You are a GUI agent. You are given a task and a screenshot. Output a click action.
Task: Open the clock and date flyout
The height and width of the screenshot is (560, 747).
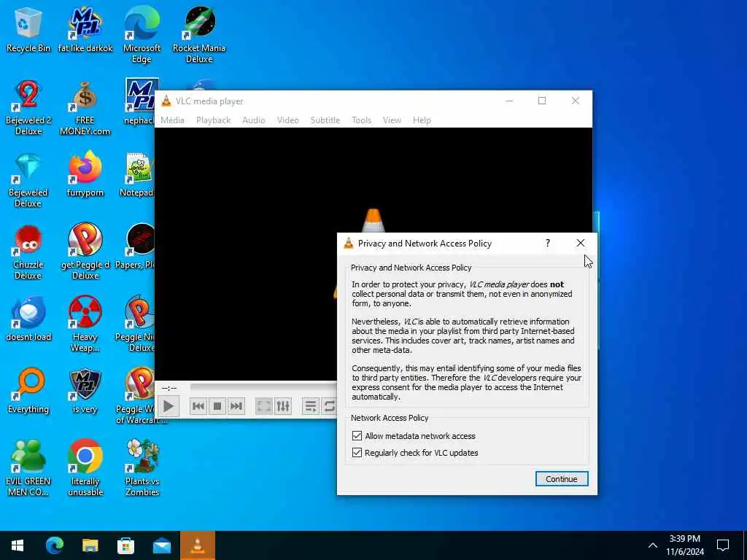(x=685, y=545)
